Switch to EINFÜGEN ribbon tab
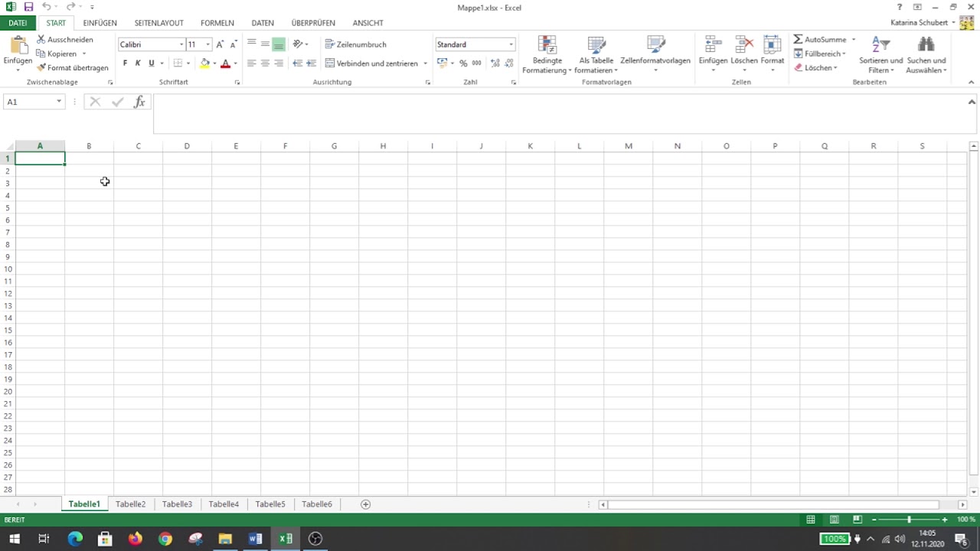The width and height of the screenshot is (980, 551). 100,23
